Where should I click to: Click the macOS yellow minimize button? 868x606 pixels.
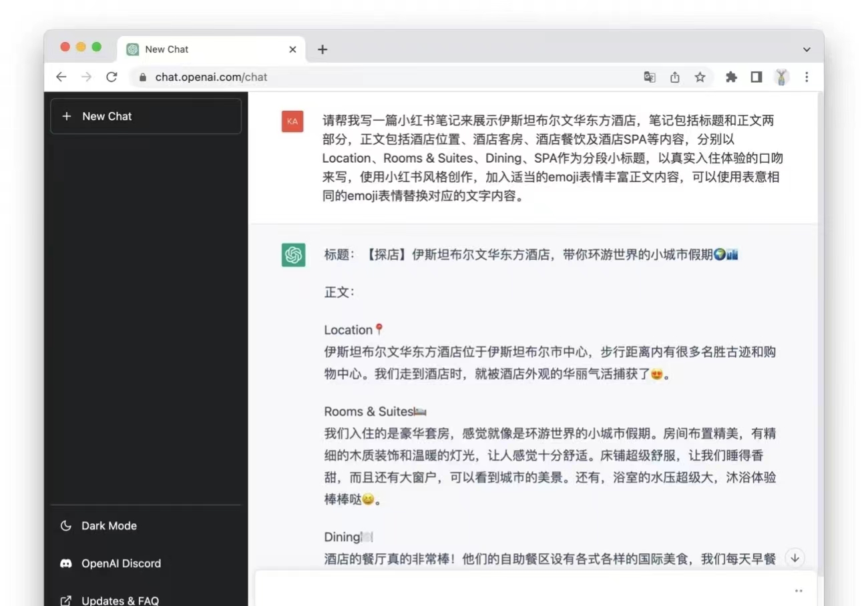tap(81, 47)
